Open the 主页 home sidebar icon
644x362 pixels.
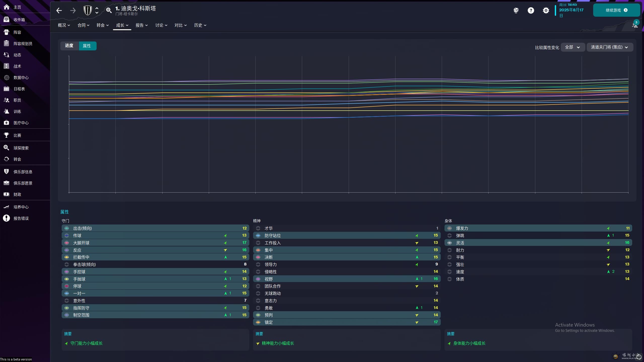[x=7, y=7]
